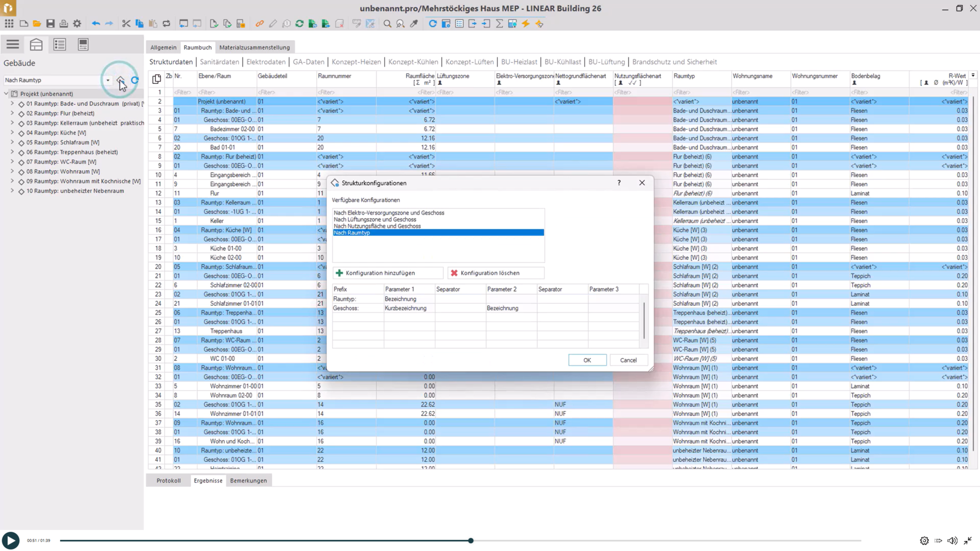Open the Sanitärdaten sub-tab
The image size is (980, 551).
pyautogui.click(x=219, y=62)
